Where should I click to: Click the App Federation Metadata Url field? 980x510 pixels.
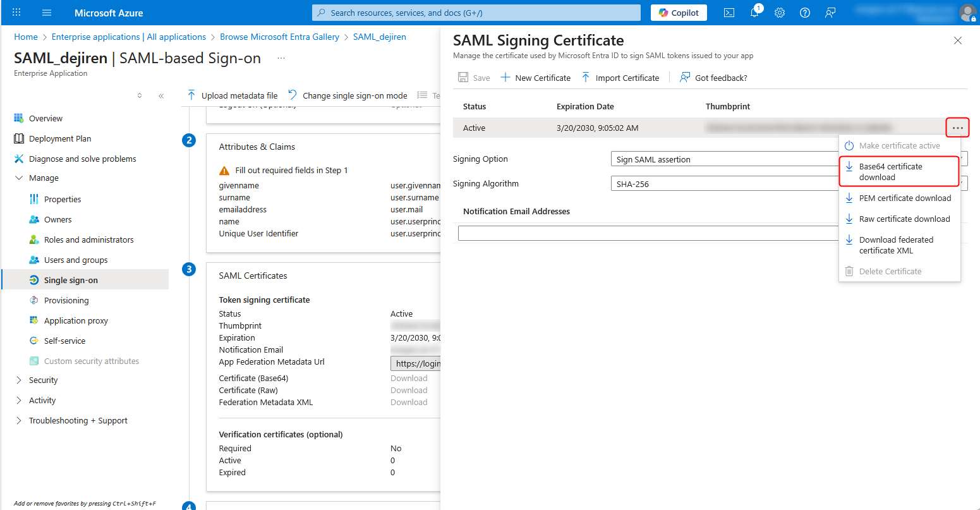point(415,363)
